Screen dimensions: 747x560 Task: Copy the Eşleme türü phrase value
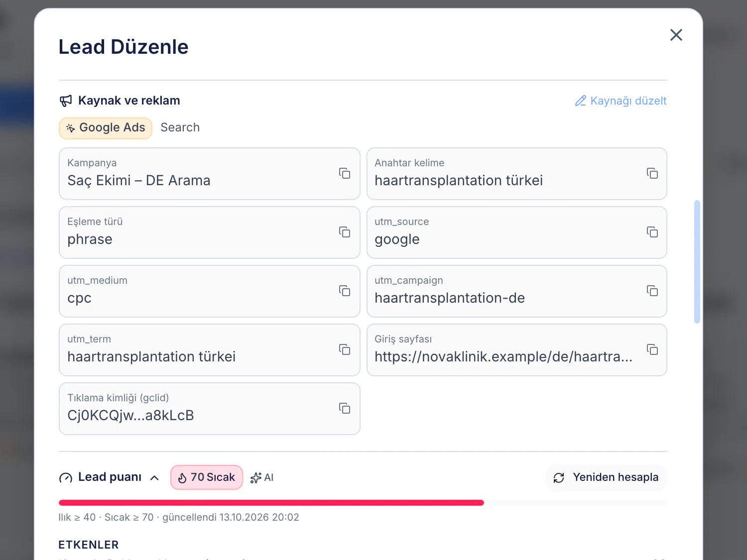point(345,232)
